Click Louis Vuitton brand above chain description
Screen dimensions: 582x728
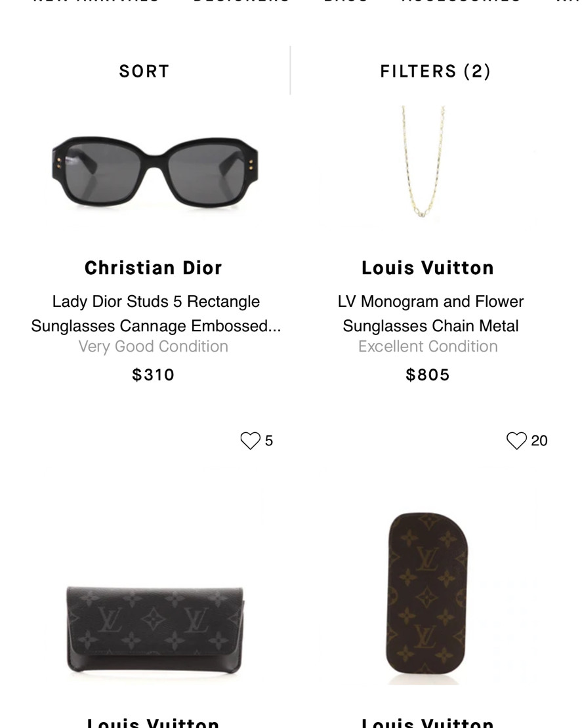coord(428,268)
